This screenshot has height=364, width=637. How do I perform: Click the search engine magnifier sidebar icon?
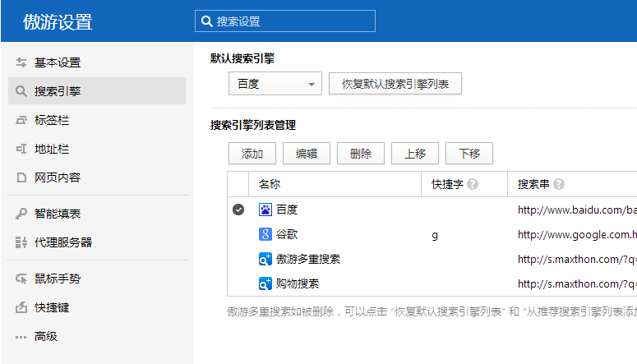[21, 91]
